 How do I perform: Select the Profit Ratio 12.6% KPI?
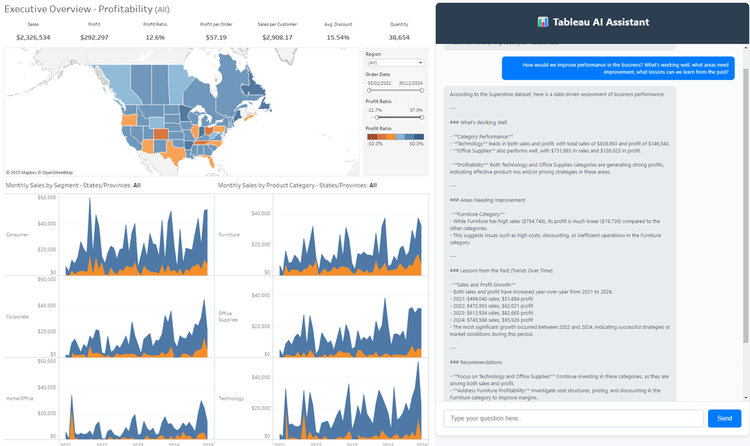click(155, 37)
